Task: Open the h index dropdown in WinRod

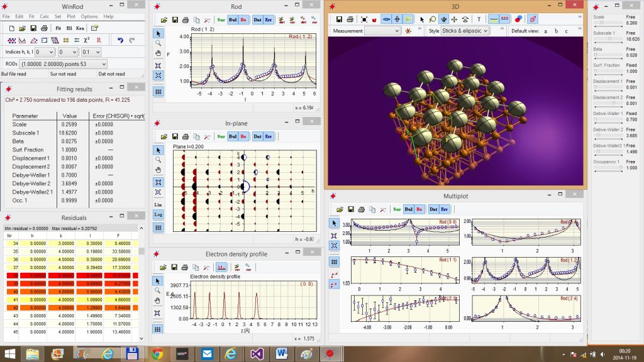Action: (45, 52)
